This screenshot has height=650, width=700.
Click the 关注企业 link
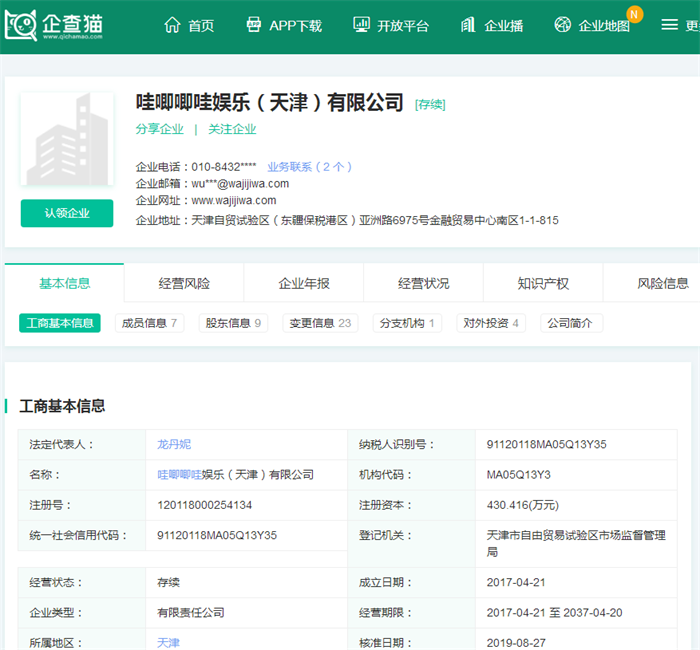click(232, 129)
